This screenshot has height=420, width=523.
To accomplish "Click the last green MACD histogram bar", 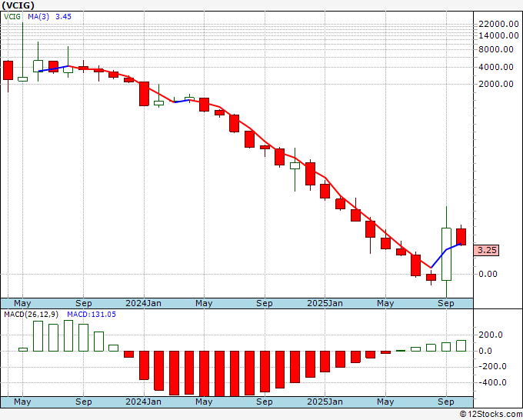I will (461, 345).
